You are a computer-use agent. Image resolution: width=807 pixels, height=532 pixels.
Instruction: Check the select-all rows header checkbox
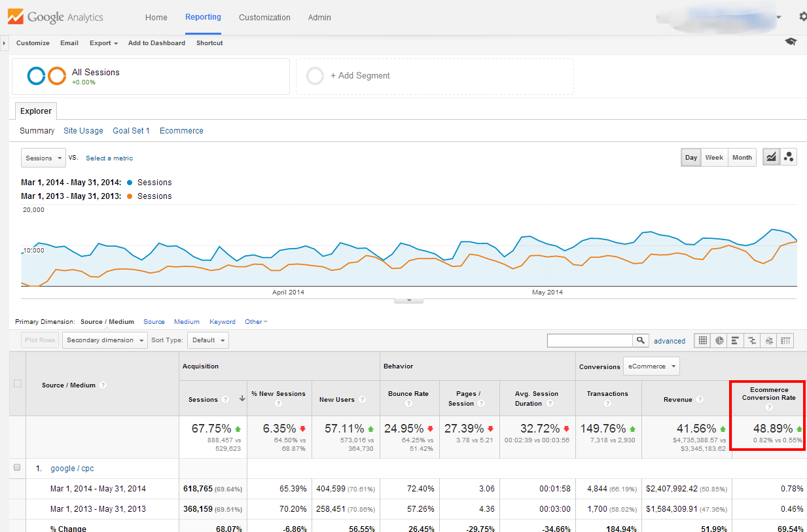[x=18, y=384]
